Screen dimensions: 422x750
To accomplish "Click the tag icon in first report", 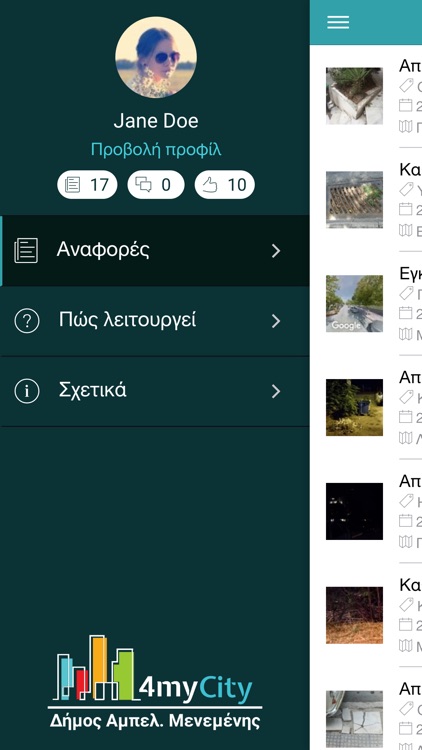I will [x=406, y=86].
